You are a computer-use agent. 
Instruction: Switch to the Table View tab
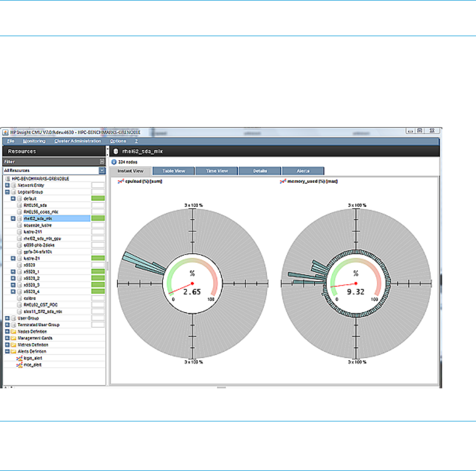[174, 171]
